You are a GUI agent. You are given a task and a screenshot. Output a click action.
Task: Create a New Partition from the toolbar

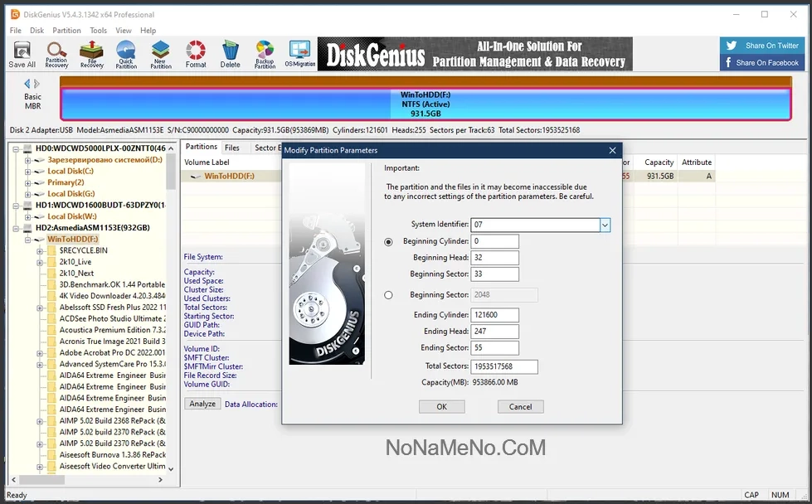coord(161,55)
